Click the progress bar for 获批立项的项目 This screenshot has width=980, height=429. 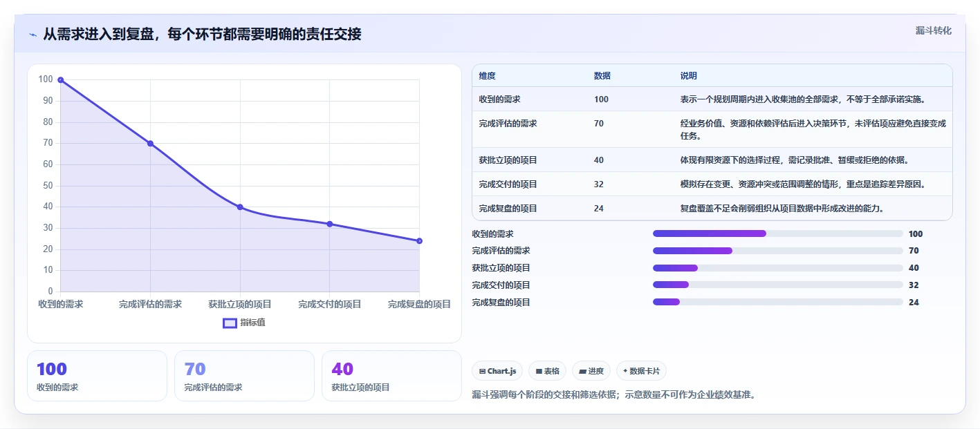click(x=778, y=268)
